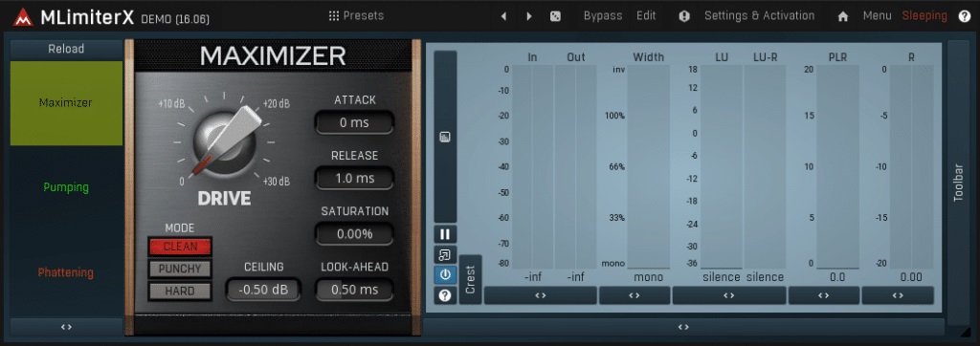Viewport: 980px width, 346px height.
Task: Click the LU-R meter bar
Action: tap(765, 166)
